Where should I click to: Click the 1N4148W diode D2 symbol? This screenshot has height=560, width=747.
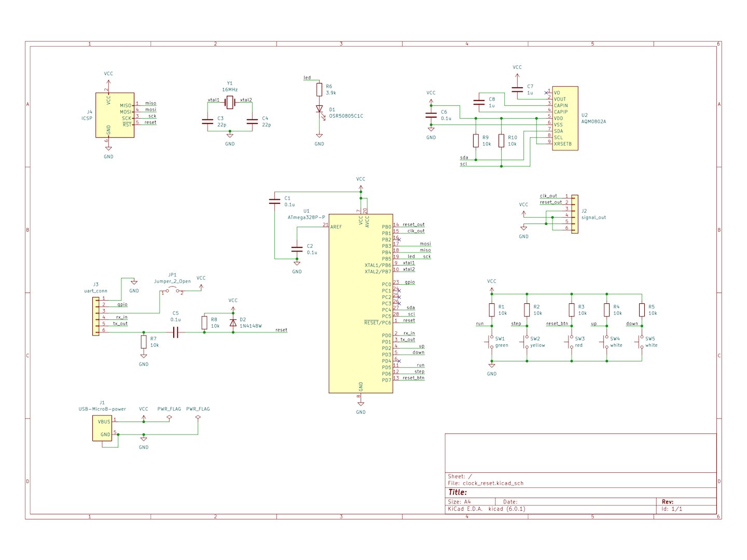point(233,323)
